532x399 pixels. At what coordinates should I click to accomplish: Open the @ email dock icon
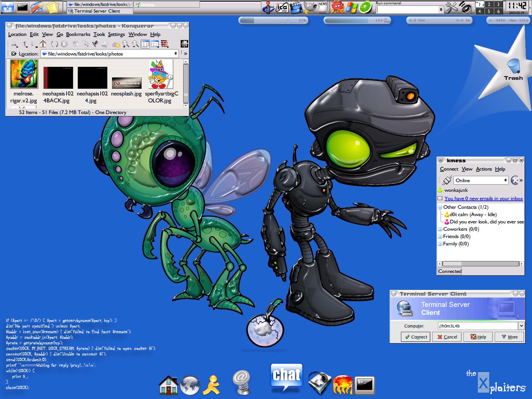tap(241, 382)
